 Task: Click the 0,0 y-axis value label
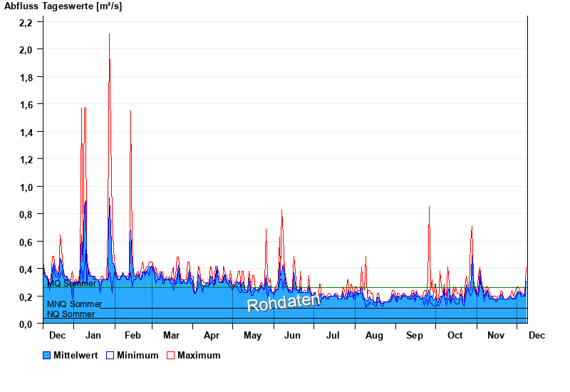point(26,324)
